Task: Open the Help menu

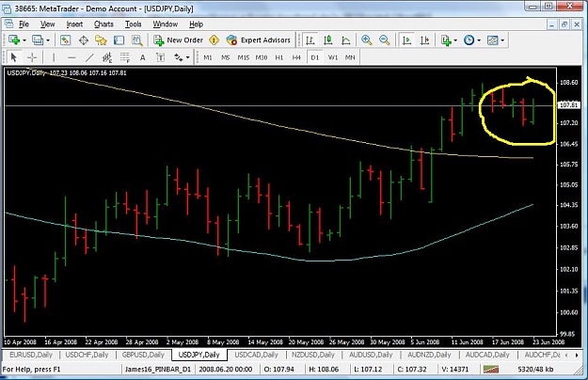Action: [x=196, y=24]
